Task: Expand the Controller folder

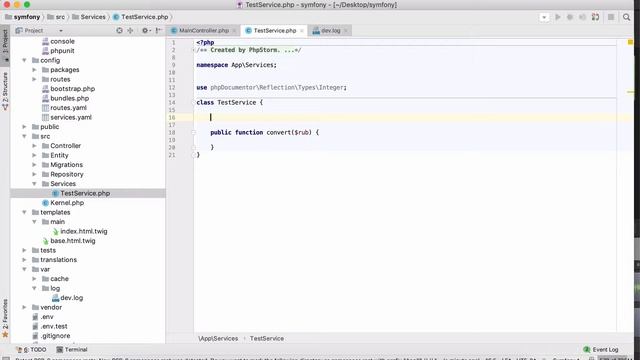Action: point(35,146)
